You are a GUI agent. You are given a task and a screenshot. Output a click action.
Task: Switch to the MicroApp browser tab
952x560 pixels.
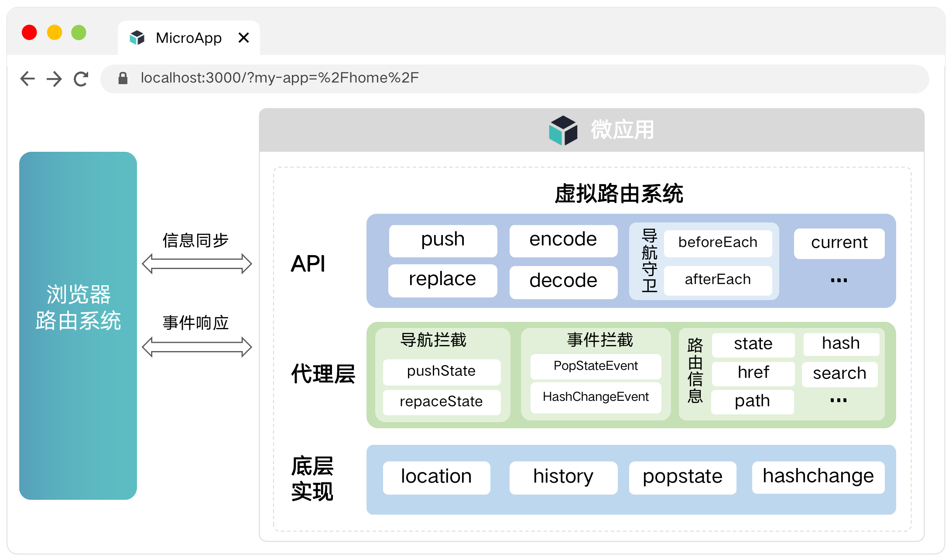(188, 38)
